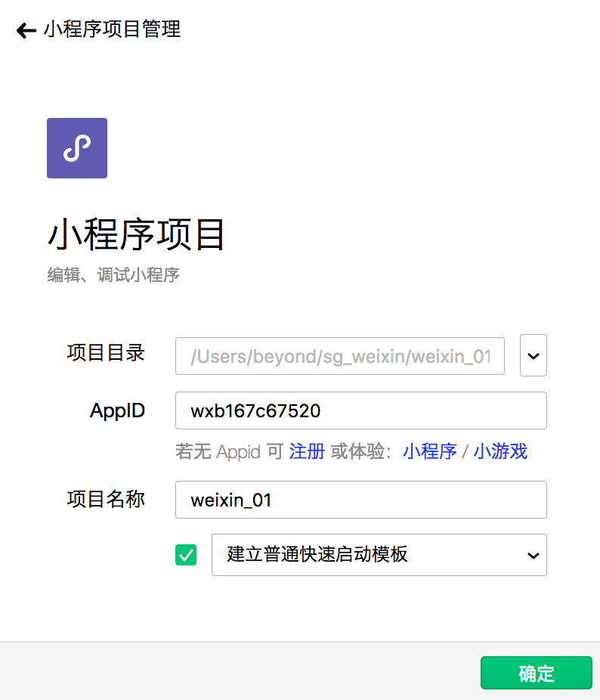600x700 pixels.
Task: Open the project directory dropdown arrow
Action: pyautogui.click(x=533, y=355)
